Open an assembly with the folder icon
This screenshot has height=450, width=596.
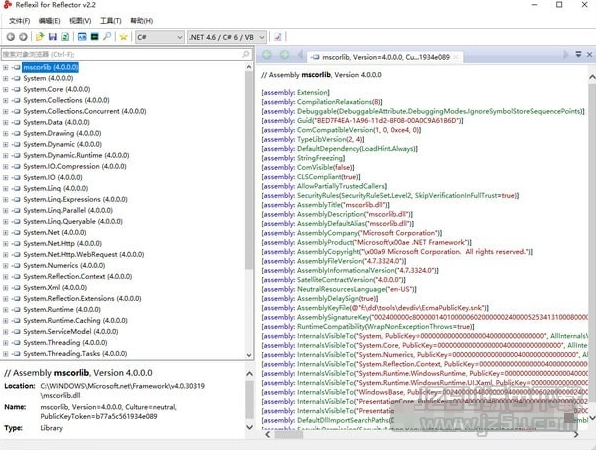click(40, 37)
